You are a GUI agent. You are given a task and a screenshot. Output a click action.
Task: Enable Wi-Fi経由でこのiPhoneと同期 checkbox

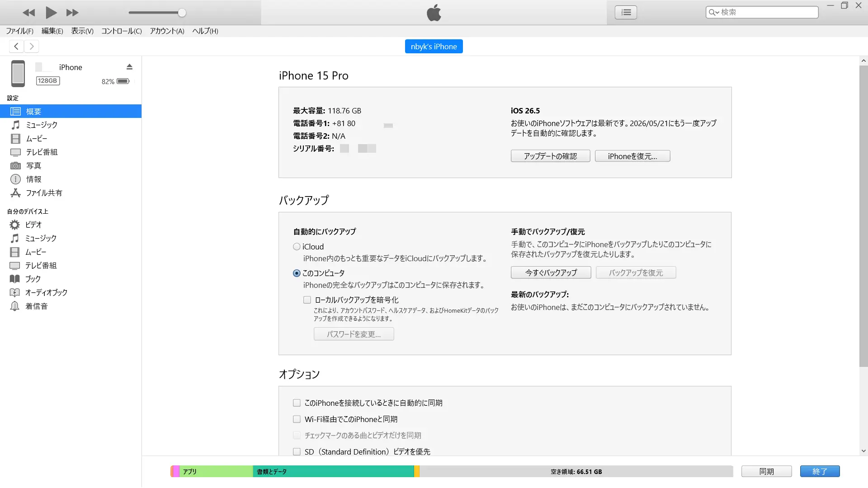point(297,419)
